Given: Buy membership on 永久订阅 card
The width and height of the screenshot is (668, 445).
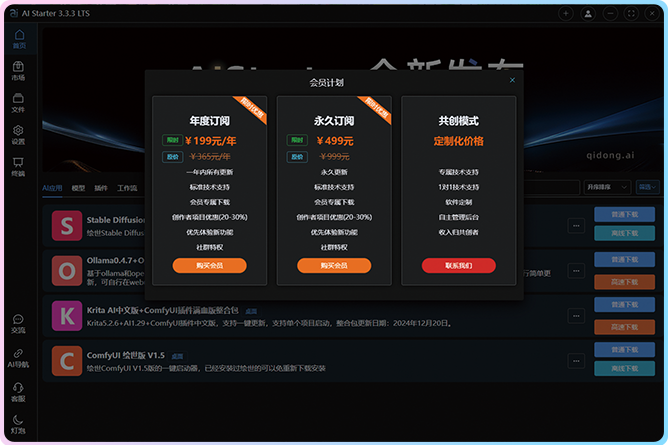Looking at the screenshot, I should (334, 265).
